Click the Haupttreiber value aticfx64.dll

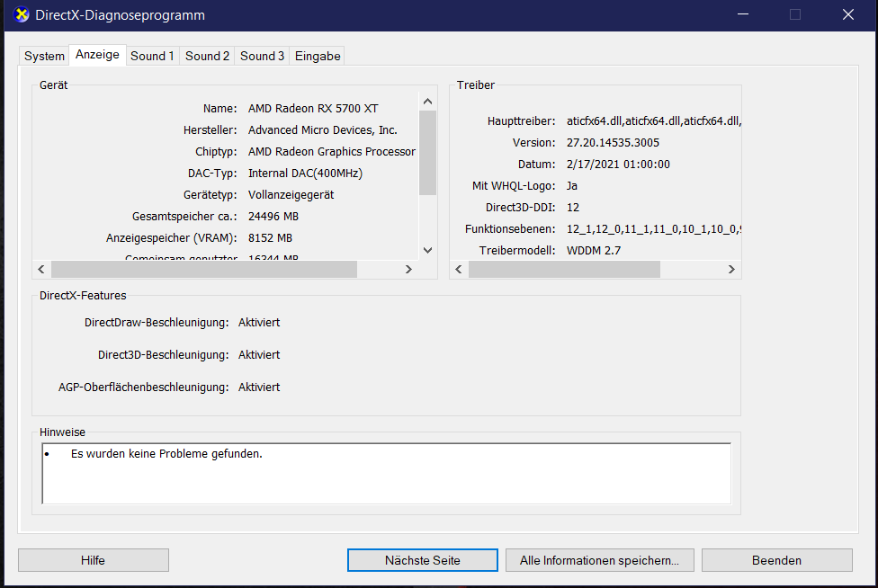[654, 120]
